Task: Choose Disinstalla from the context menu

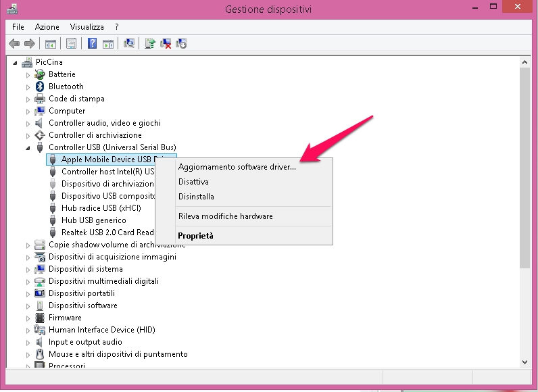Action: coord(196,197)
